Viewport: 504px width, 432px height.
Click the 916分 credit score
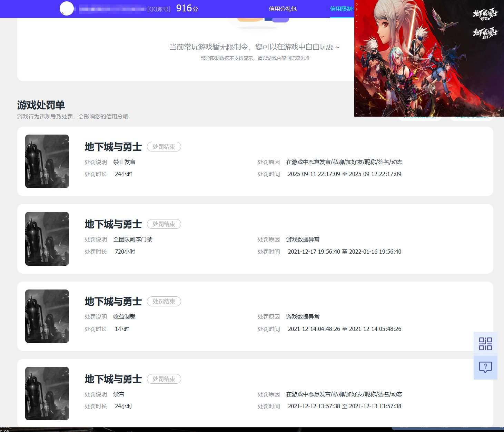(187, 8)
